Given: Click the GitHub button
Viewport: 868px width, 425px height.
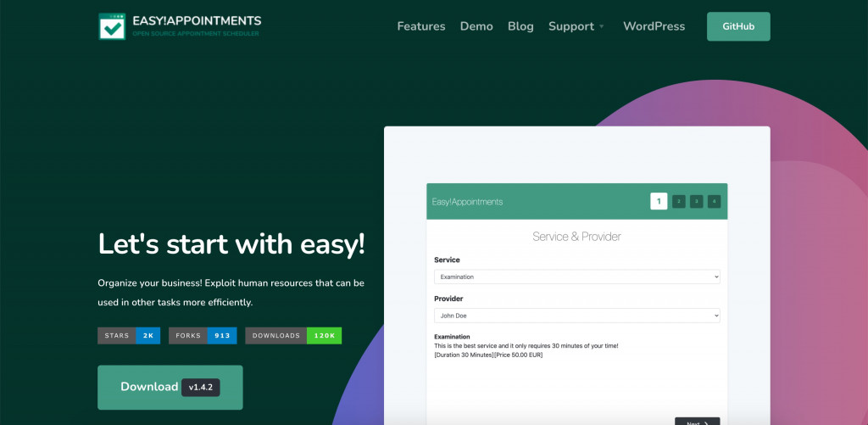Looking at the screenshot, I should [x=738, y=26].
